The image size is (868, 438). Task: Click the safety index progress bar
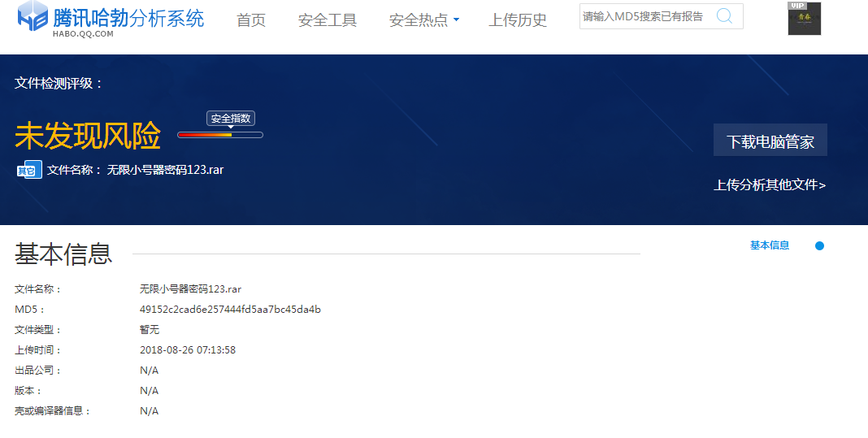tap(220, 135)
